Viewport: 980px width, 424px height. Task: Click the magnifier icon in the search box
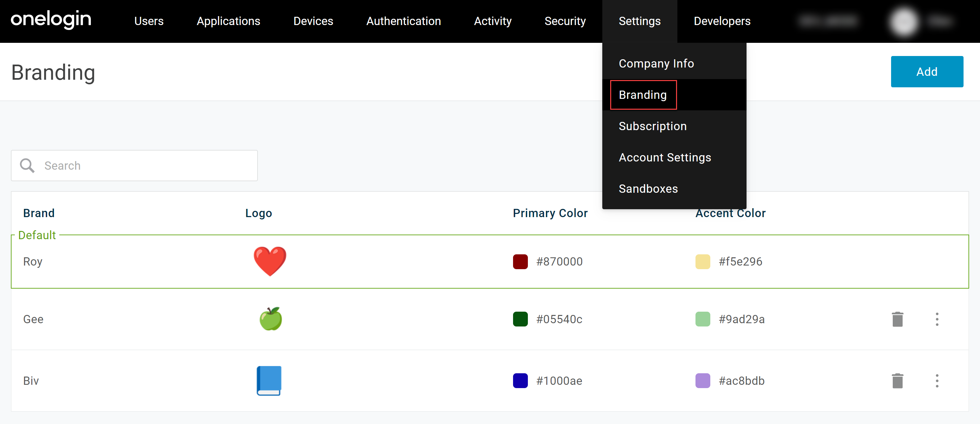coord(27,166)
